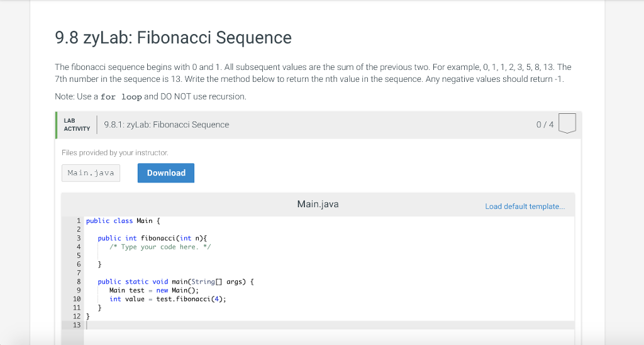The image size is (644, 345).
Task: Click the test.fibonacci(4) call line
Action: (x=167, y=299)
